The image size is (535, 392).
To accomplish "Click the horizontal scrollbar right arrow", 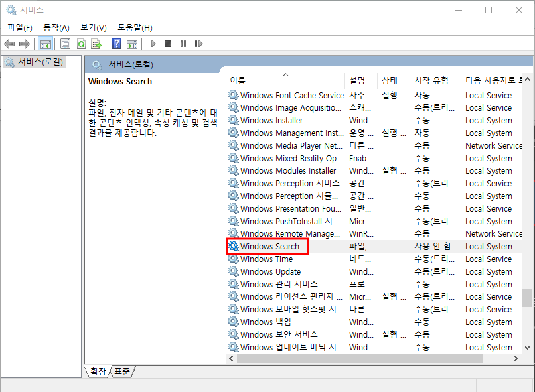I will point(516,358).
